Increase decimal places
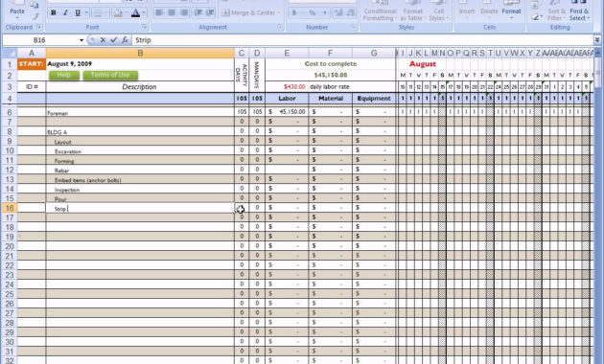Image resolution: width=604 pixels, height=364 pixels. click(x=338, y=12)
